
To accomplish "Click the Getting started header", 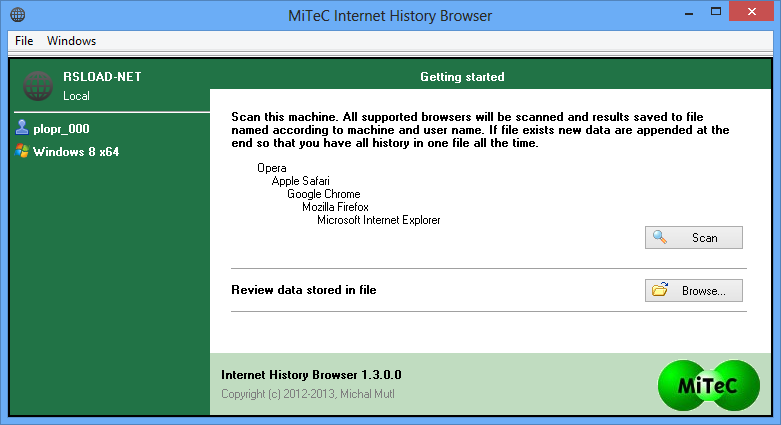I will (462, 77).
